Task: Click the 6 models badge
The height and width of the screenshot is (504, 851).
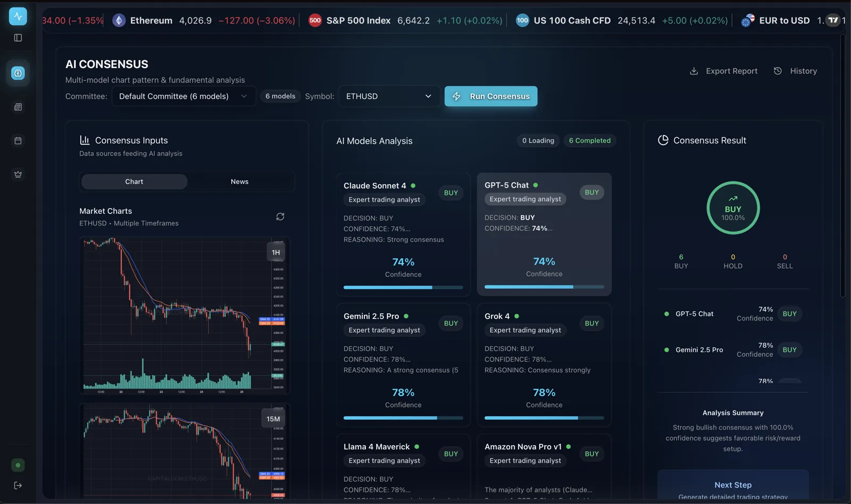Action: click(x=280, y=96)
